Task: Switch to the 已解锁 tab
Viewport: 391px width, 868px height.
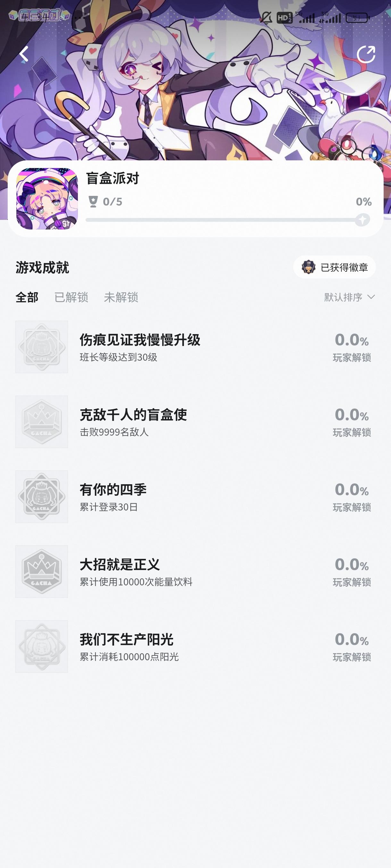Action: click(x=71, y=297)
